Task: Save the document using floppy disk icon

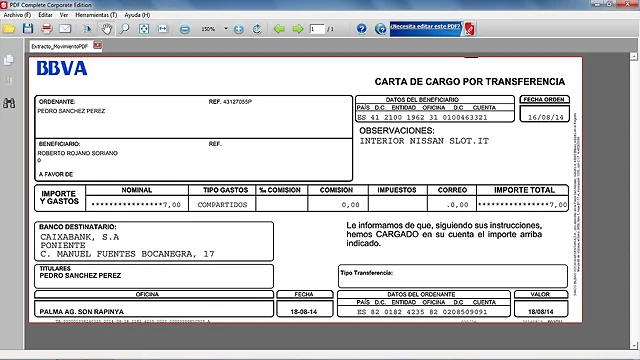Action: 28,29
